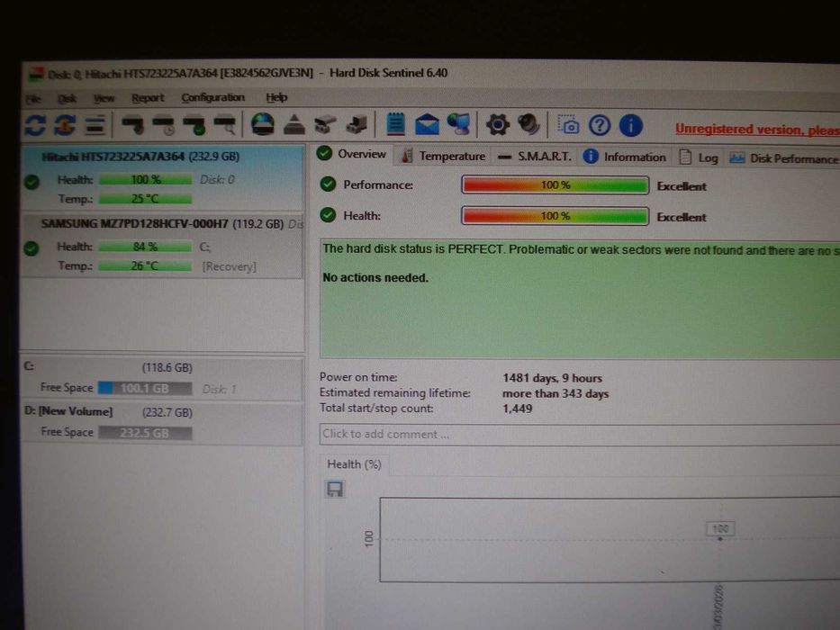This screenshot has width=840, height=630.
Task: Click the Hard Disk Sentinel title bar icon
Action: [x=36, y=75]
